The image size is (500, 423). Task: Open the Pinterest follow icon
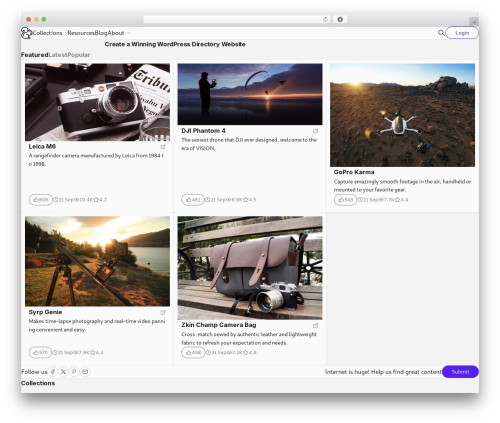pyautogui.click(x=74, y=372)
